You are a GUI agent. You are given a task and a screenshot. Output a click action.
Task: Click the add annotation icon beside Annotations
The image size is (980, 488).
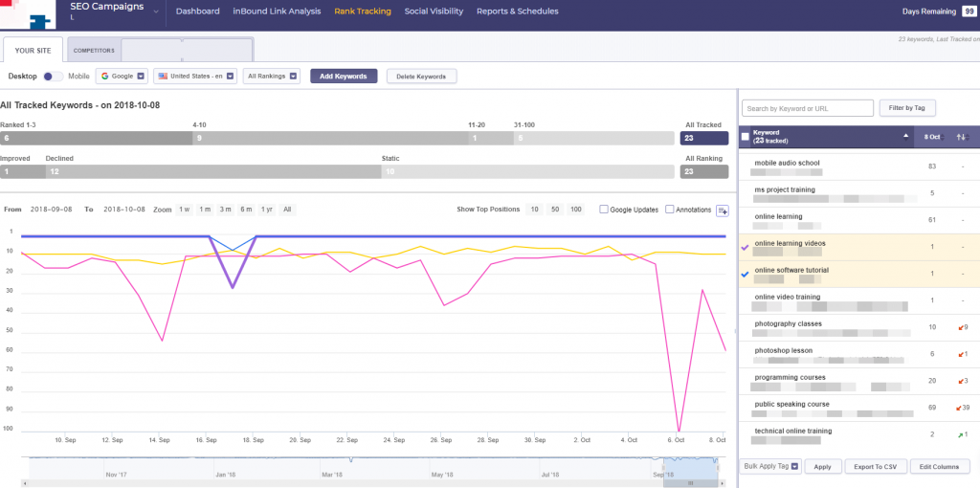723,210
